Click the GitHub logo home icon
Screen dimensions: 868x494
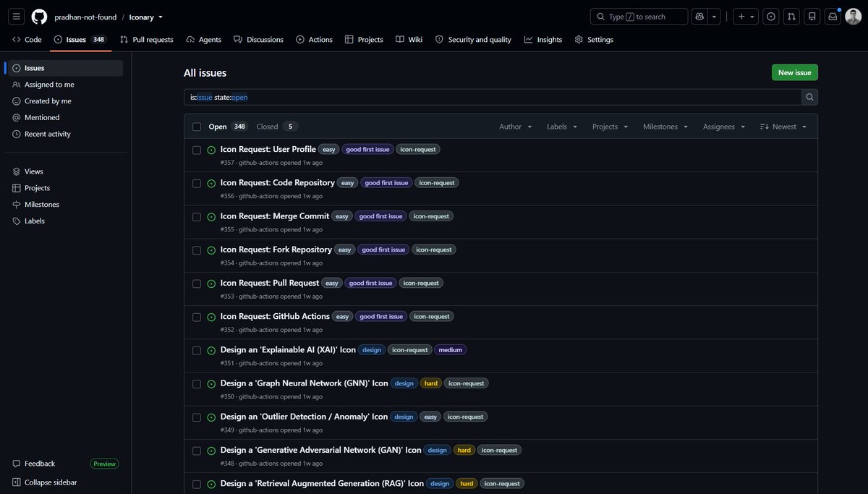point(39,17)
